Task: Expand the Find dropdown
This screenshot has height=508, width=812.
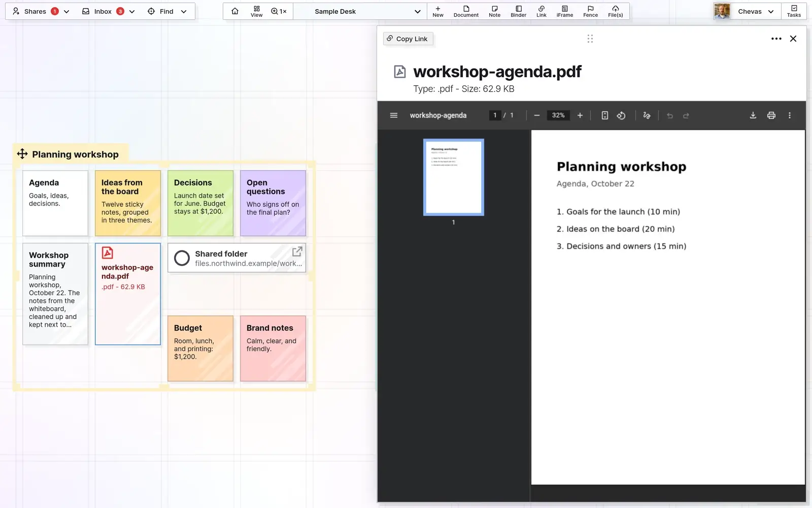Action: click(184, 11)
